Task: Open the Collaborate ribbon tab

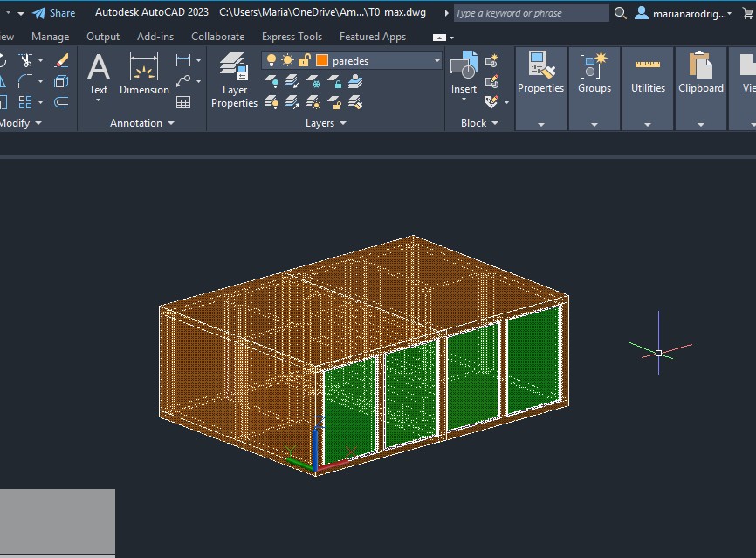Action: point(217,37)
